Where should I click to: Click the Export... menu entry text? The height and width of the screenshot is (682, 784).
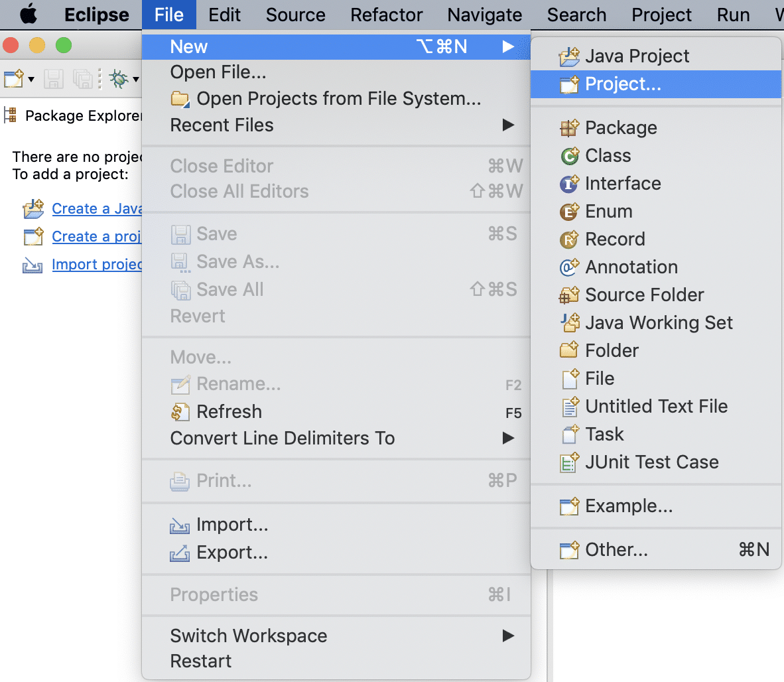point(233,553)
